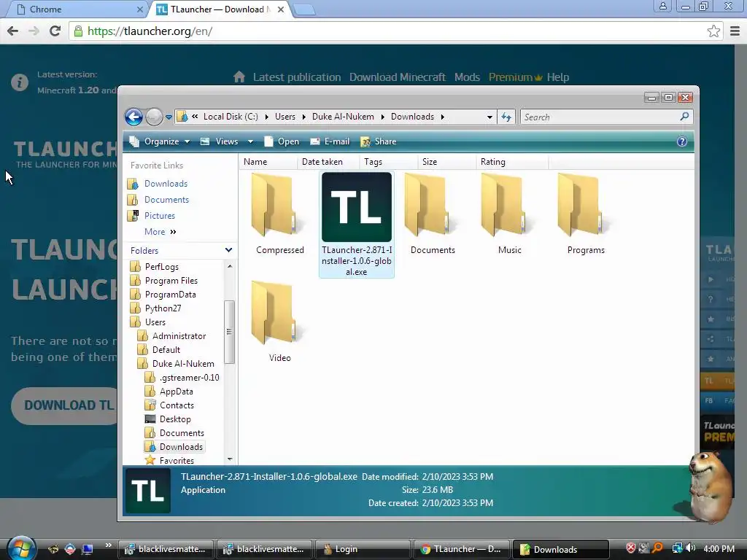747x560 pixels.
Task: Click folder tree scrollbar down arrow
Action: (230, 459)
